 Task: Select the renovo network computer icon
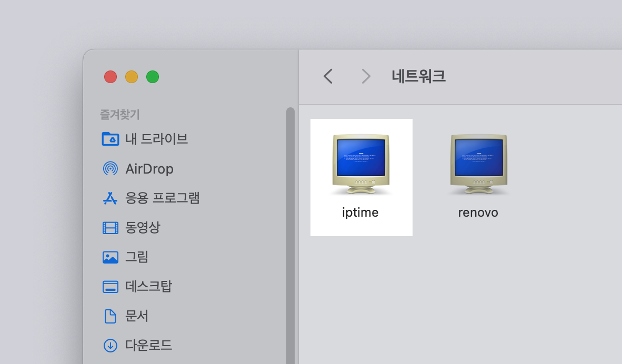click(479, 164)
